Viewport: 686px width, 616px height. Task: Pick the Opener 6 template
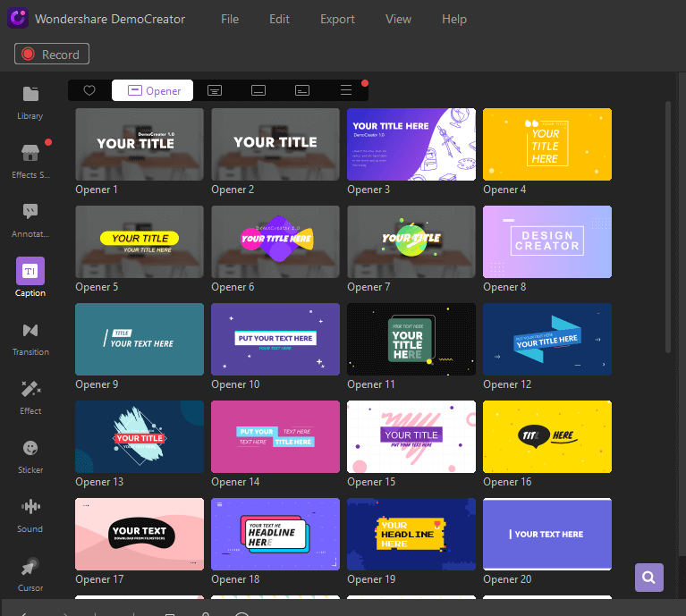(275, 241)
